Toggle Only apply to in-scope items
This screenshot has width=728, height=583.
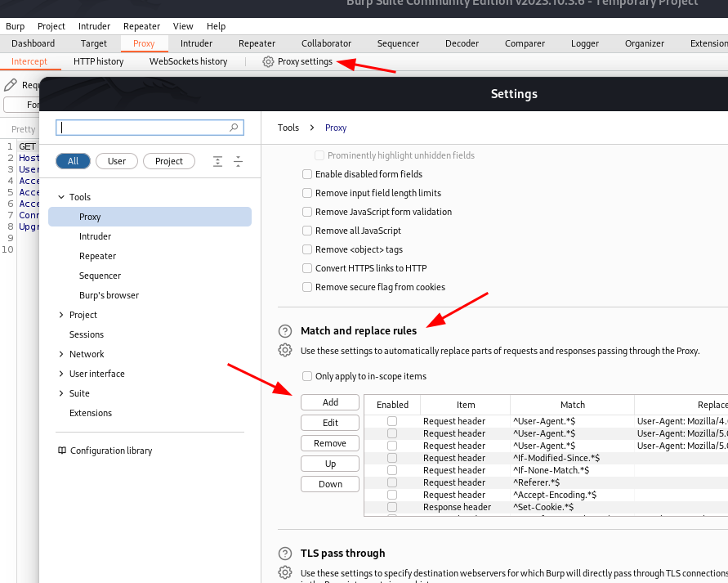pyautogui.click(x=307, y=376)
